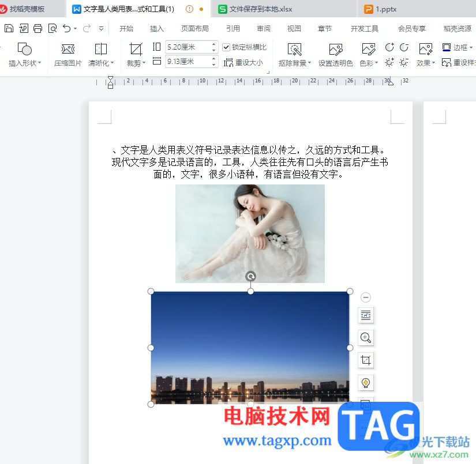
Task: Open Print Preview icon
Action: (53, 28)
